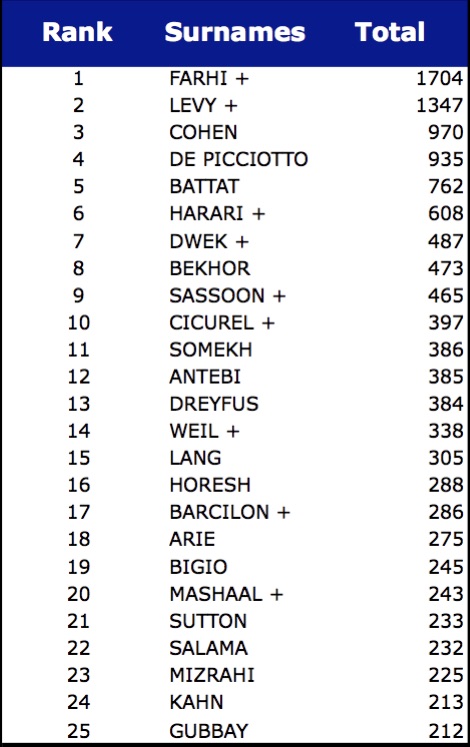470x747 pixels.
Task: Expand the plus next to BARCILON
Action: [283, 513]
